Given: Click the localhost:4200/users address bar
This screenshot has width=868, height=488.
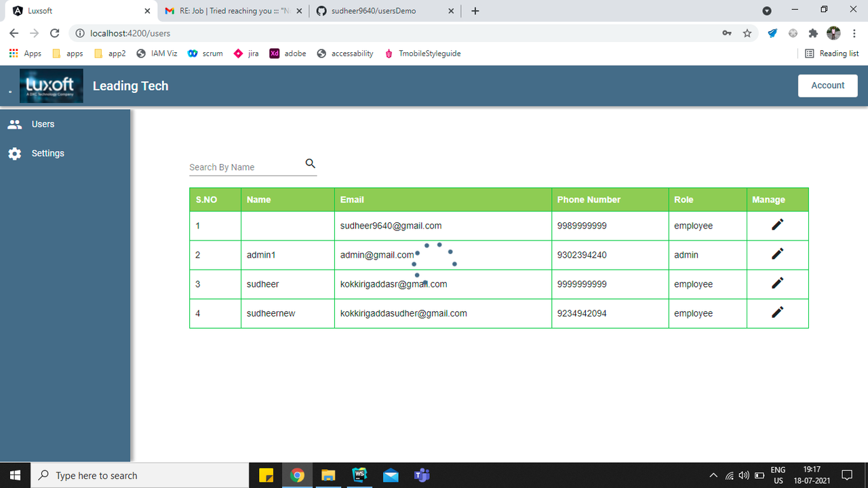Looking at the screenshot, I should click(x=400, y=33).
